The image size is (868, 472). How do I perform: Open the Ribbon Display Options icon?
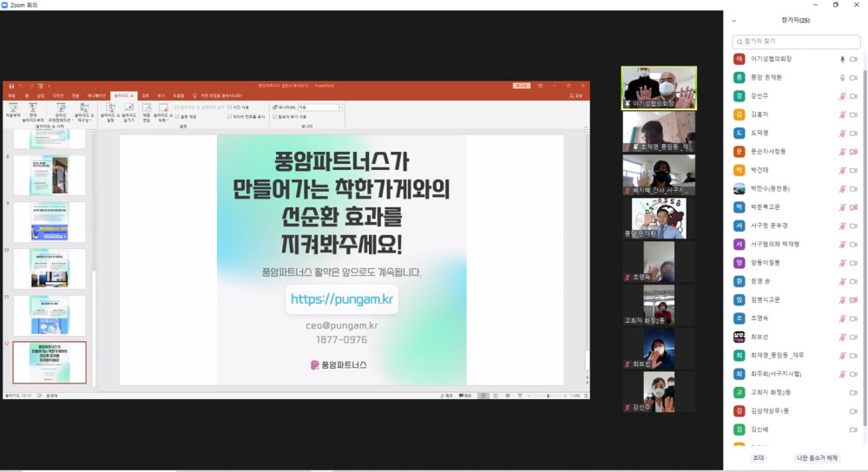pos(540,86)
